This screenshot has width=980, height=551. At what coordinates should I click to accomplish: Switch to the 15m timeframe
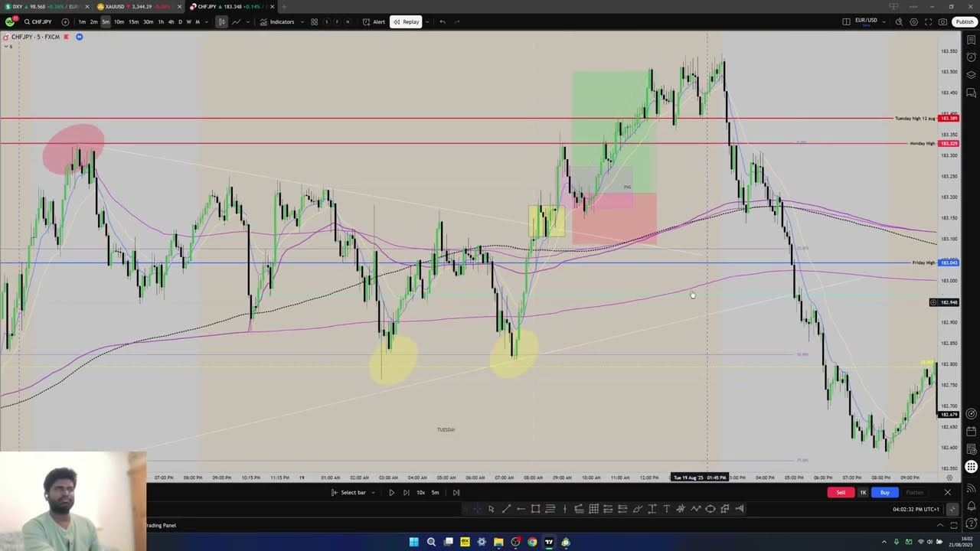133,21
